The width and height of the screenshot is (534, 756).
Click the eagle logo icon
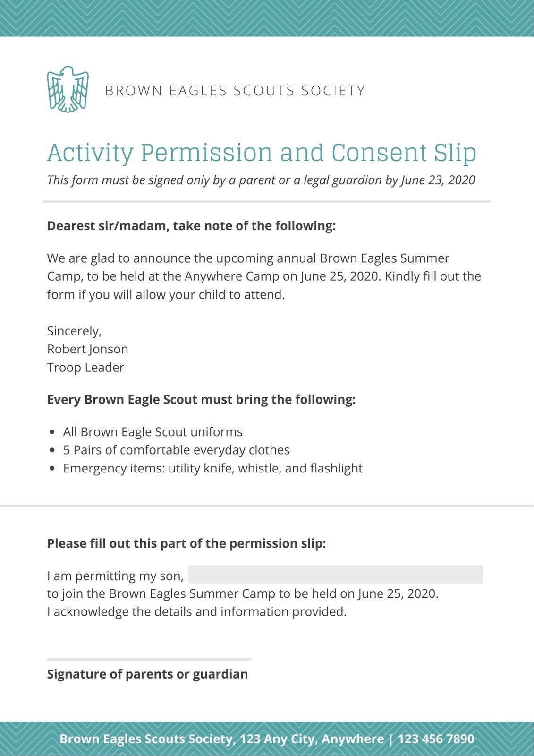coord(68,89)
